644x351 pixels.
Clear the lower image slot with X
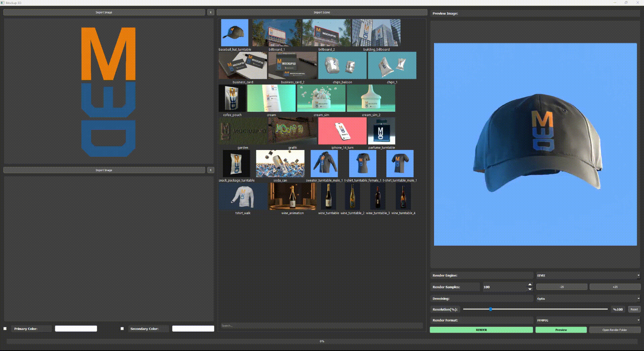point(211,170)
